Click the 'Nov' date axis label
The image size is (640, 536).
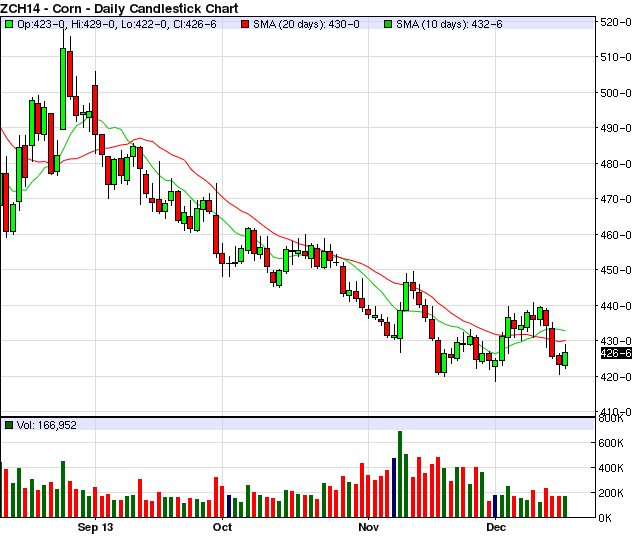point(369,527)
